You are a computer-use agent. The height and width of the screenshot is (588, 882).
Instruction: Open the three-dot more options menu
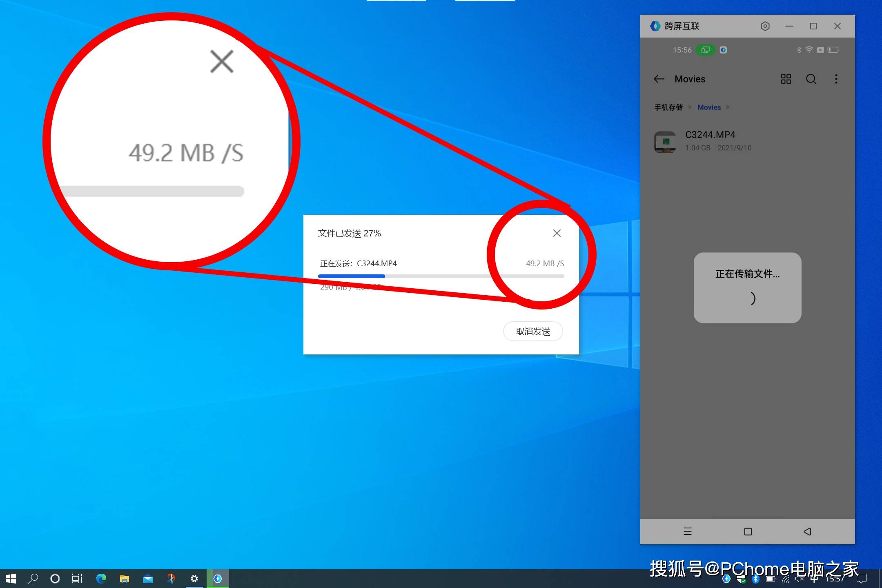(x=836, y=79)
